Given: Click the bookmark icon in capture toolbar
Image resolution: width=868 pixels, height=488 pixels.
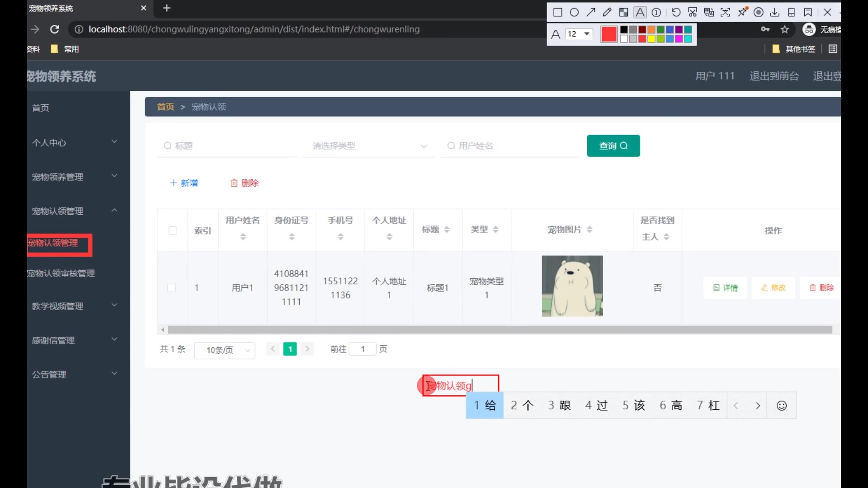Looking at the screenshot, I should click(808, 12).
